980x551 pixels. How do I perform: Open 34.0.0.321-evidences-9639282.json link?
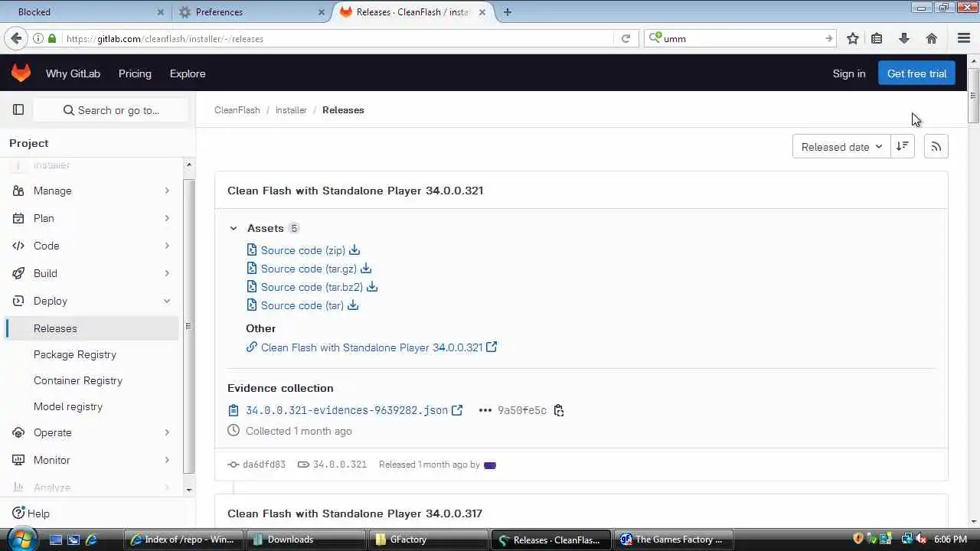[x=347, y=410]
